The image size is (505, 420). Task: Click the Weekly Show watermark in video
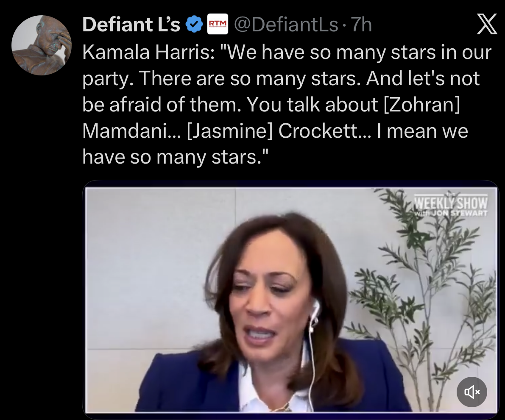[451, 205]
